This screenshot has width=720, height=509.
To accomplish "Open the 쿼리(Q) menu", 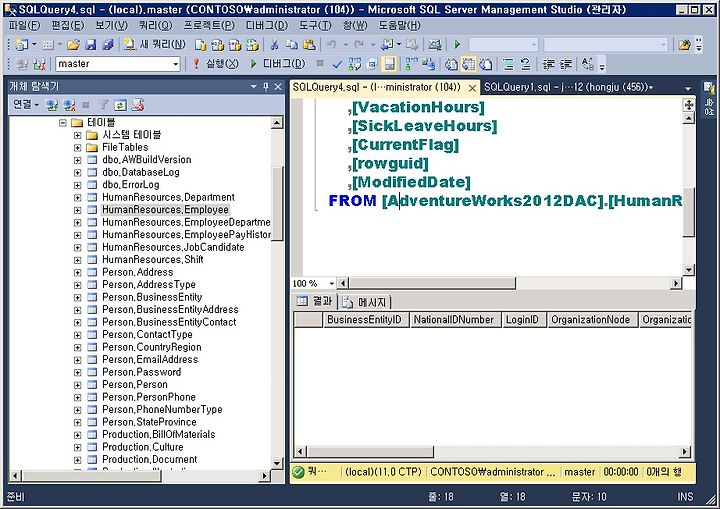I will pyautogui.click(x=155, y=25).
